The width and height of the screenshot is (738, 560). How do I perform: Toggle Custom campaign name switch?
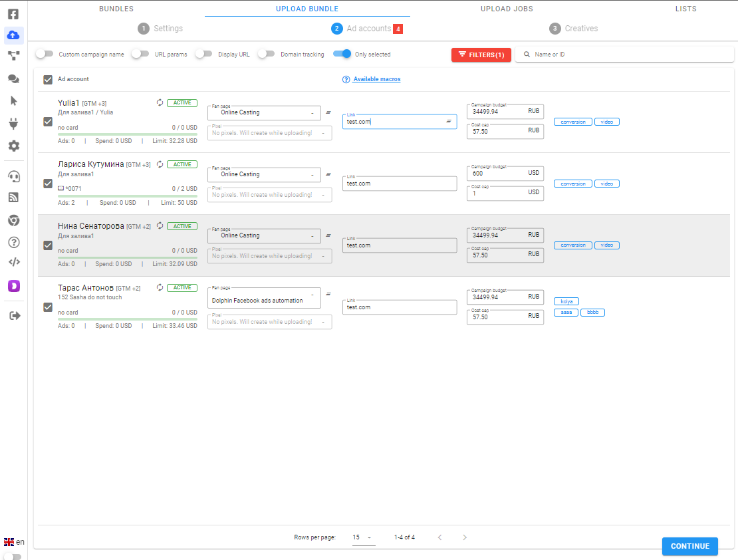(x=45, y=54)
